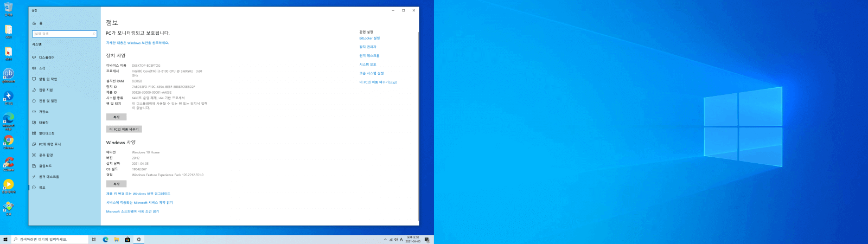Open the 원격 데스크톱 related settings link

pos(369,56)
